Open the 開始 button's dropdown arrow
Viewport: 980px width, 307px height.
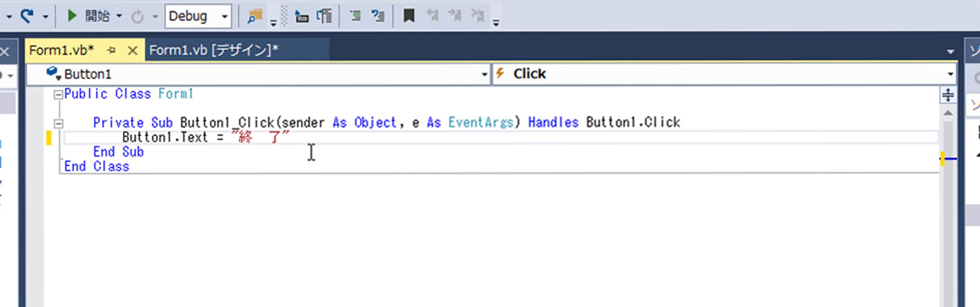point(119,16)
